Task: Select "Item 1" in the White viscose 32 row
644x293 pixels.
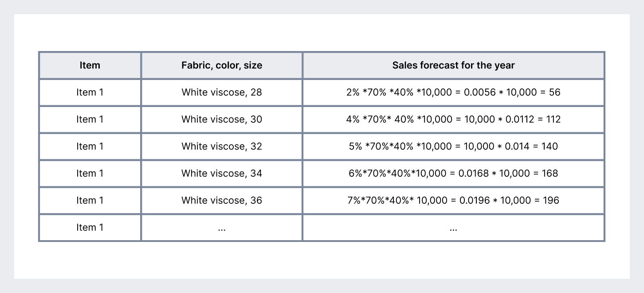Action: click(90, 146)
